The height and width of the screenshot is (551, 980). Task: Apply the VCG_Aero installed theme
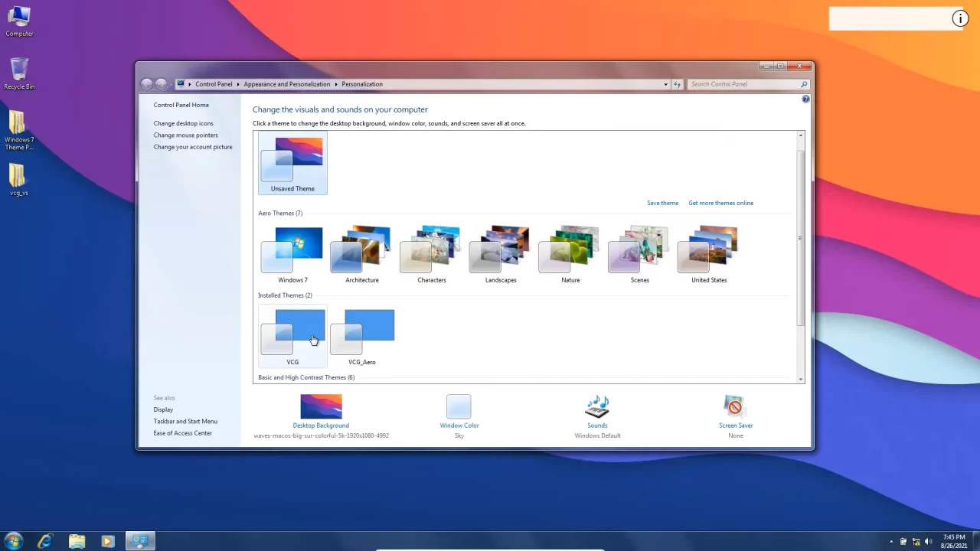coord(362,337)
